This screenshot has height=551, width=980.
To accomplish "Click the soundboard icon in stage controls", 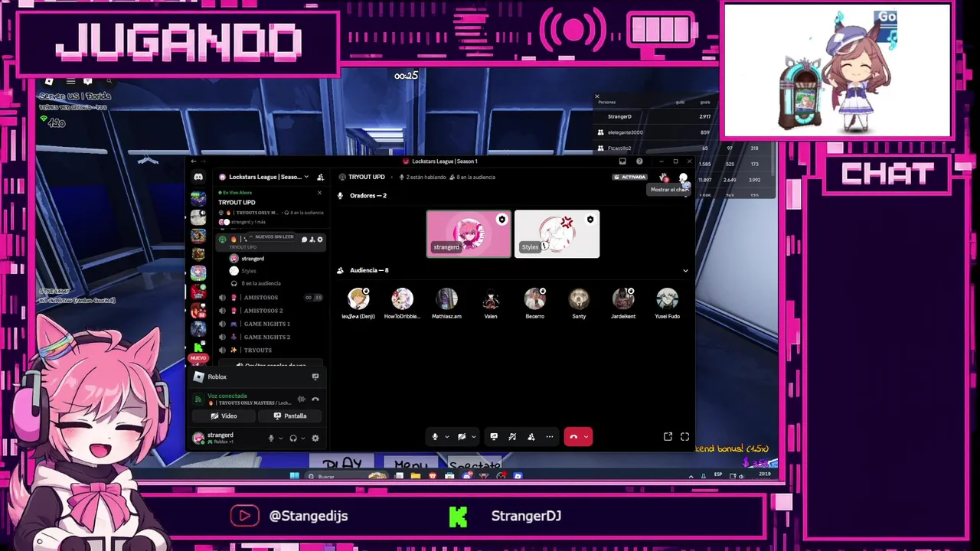I will tap(512, 436).
